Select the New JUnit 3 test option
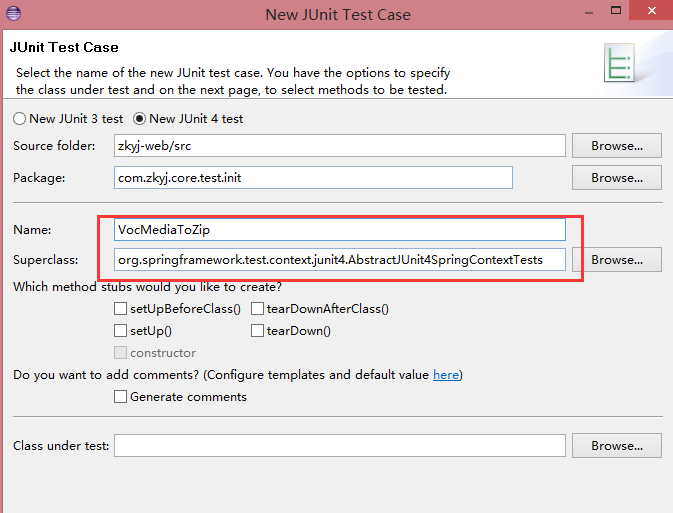The image size is (673, 513). tap(19, 118)
